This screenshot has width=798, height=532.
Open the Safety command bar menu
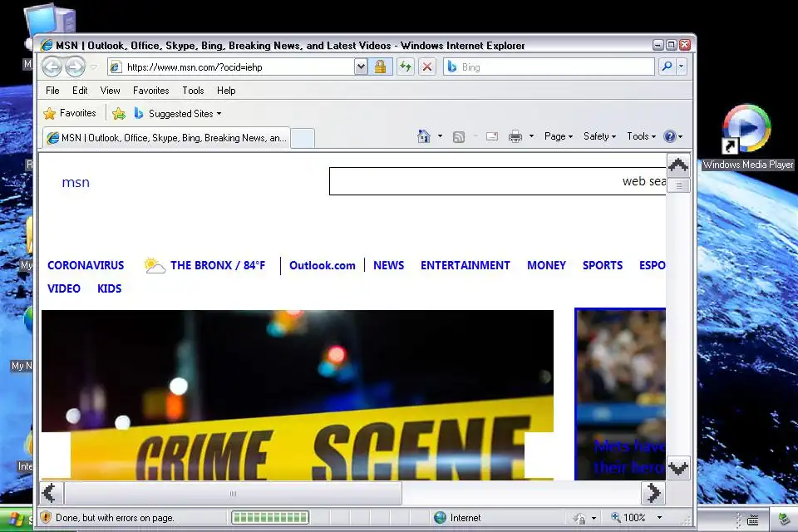coord(599,136)
